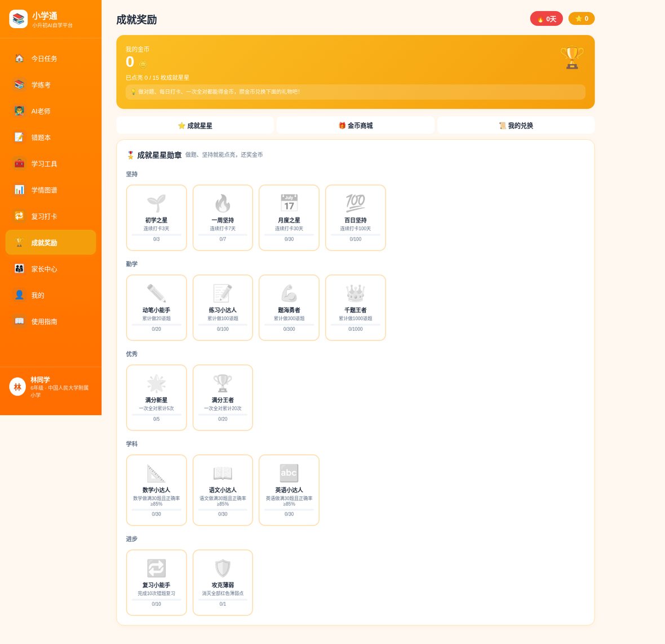Click the large trophy in the gold banner
The width and height of the screenshot is (665, 644).
[x=571, y=57]
